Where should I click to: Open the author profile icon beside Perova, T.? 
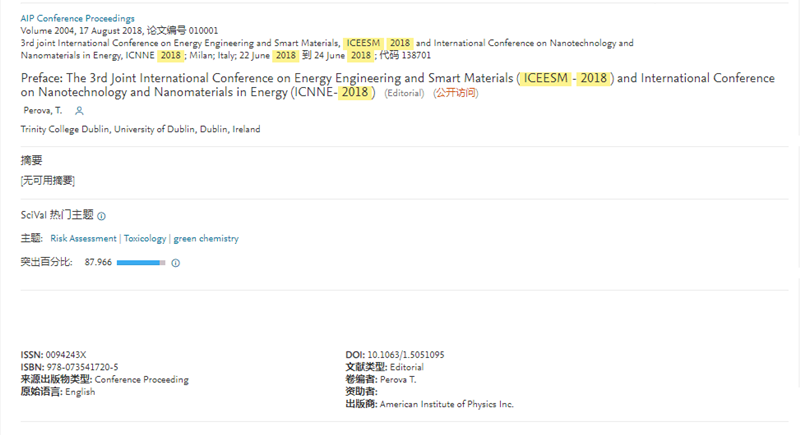click(80, 110)
